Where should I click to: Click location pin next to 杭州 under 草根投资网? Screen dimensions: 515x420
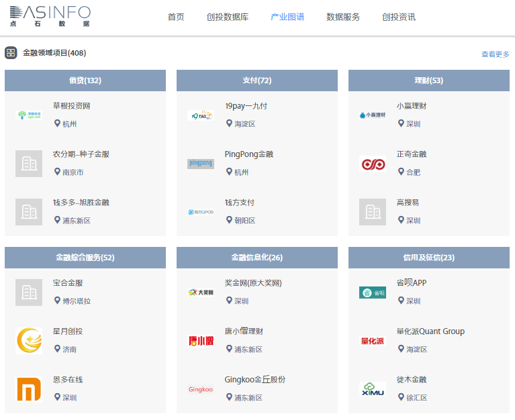57,123
